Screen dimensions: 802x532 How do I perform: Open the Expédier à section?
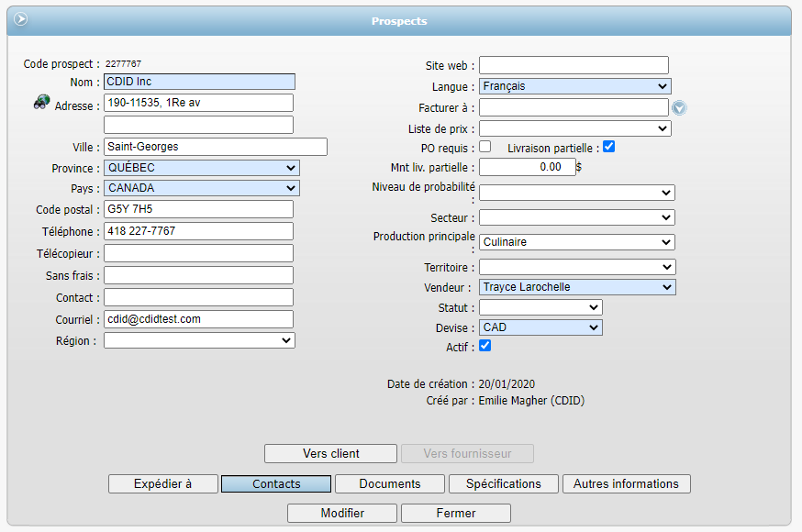[163, 484]
